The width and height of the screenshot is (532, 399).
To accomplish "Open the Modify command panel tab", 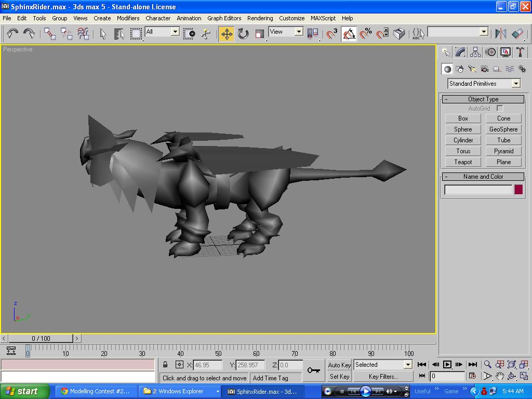I will pyautogui.click(x=460, y=52).
